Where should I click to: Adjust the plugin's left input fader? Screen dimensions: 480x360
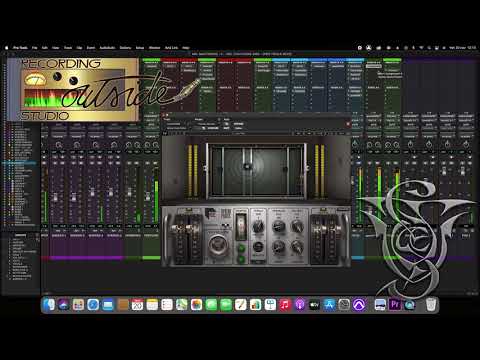pyautogui.click(x=177, y=229)
